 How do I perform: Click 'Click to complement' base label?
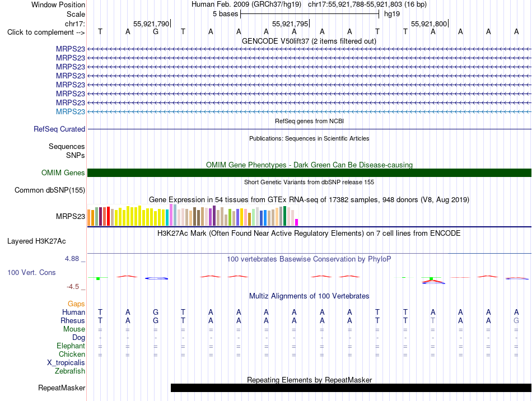[46, 32]
